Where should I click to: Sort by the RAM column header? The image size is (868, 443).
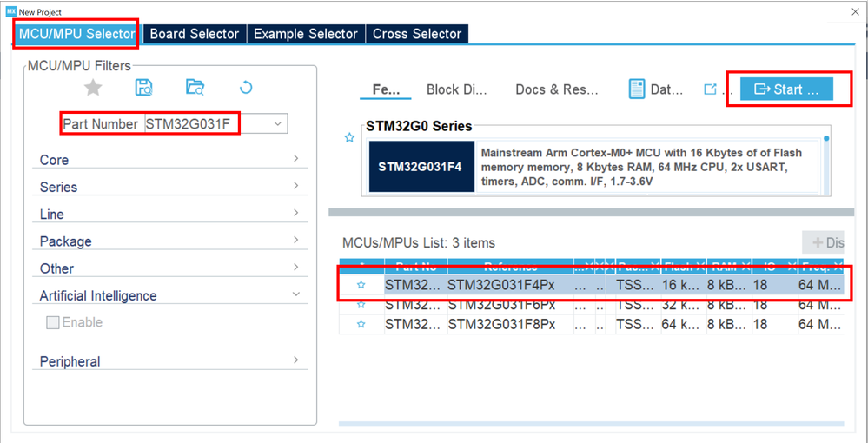[x=729, y=267]
